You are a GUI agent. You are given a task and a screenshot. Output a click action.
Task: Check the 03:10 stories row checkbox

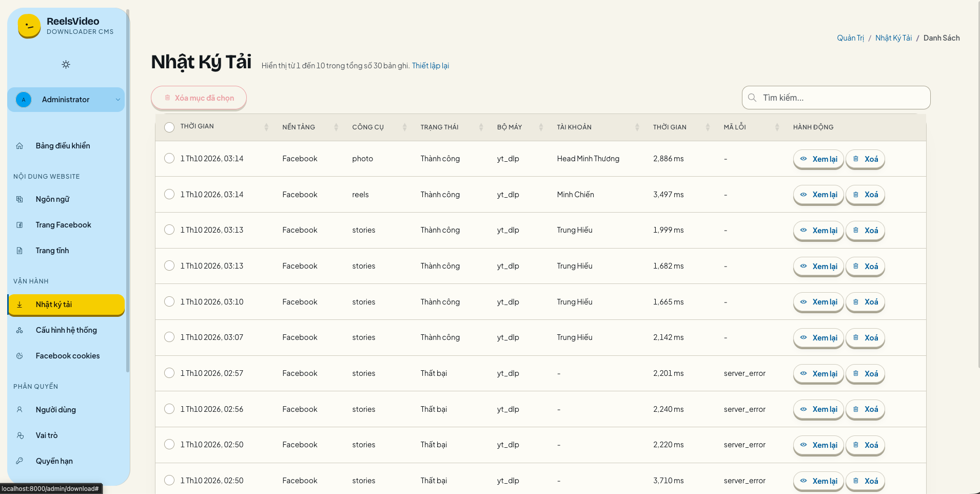169,301
